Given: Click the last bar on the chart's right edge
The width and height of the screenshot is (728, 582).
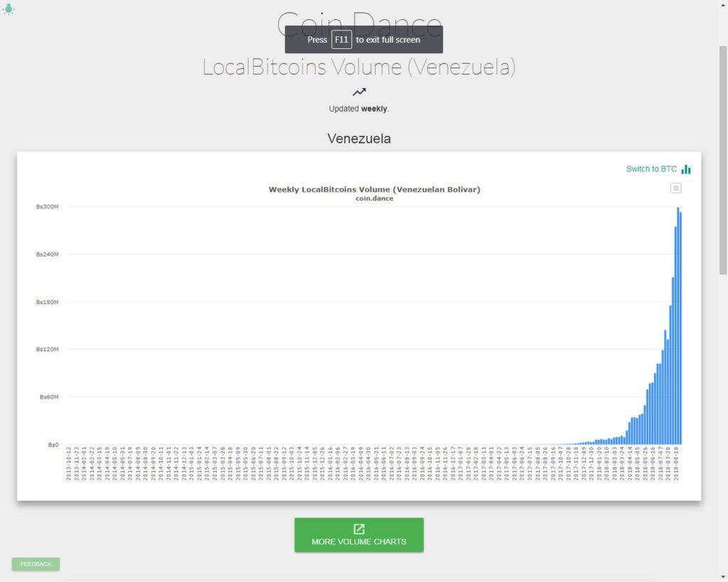Looking at the screenshot, I should click(680, 328).
